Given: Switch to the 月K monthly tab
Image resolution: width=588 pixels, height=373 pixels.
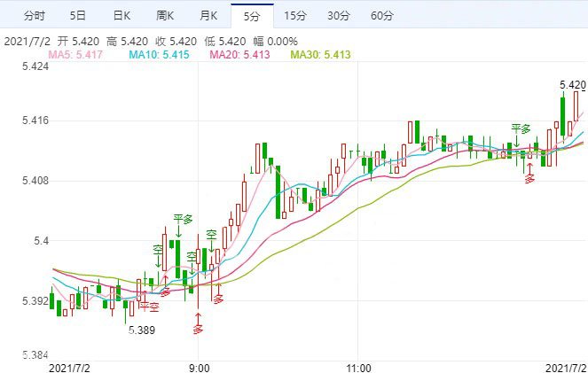Looking at the screenshot, I should tap(208, 16).
